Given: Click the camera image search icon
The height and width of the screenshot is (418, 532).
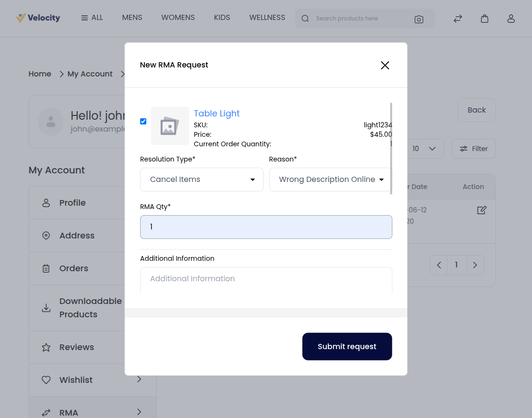Looking at the screenshot, I should tap(418, 19).
